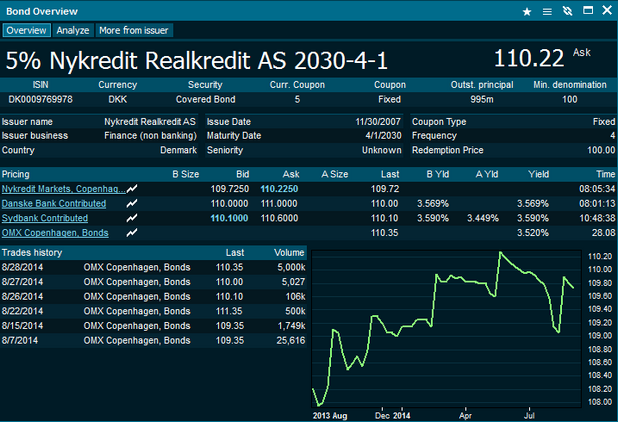Click the volume value 25,616
618x422 pixels.
[290, 340]
